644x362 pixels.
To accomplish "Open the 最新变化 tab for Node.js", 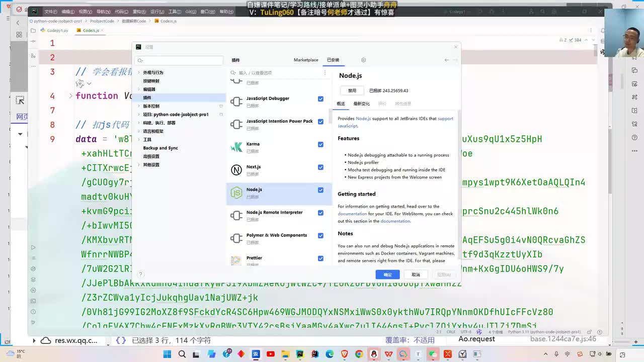I will tap(361, 104).
